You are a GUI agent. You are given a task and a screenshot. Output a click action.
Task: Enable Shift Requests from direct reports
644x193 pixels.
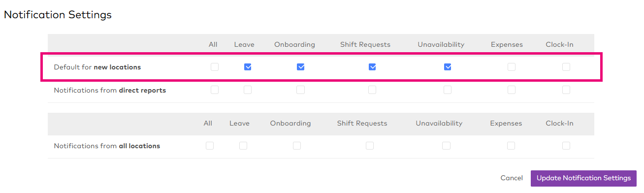(372, 90)
